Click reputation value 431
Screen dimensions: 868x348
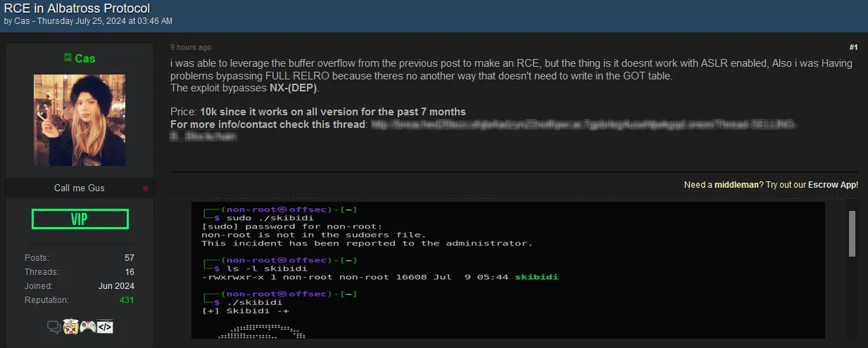[127, 300]
